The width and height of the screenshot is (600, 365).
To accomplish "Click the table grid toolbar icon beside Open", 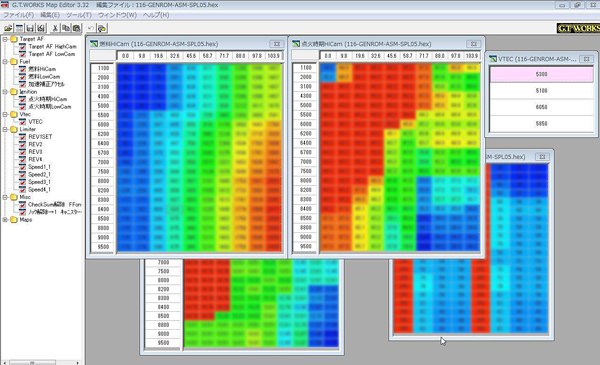I will click(19, 28).
